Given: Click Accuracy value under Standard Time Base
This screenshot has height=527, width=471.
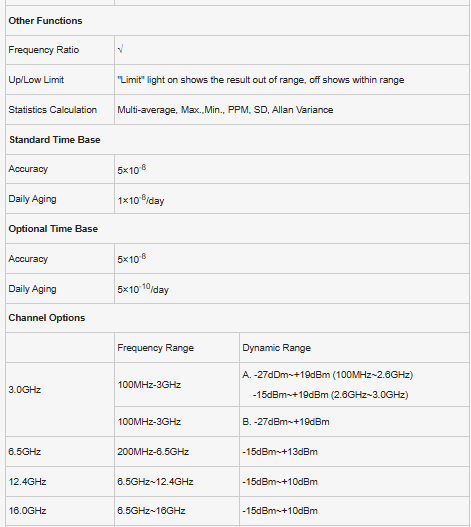Looking at the screenshot, I should point(131,169).
